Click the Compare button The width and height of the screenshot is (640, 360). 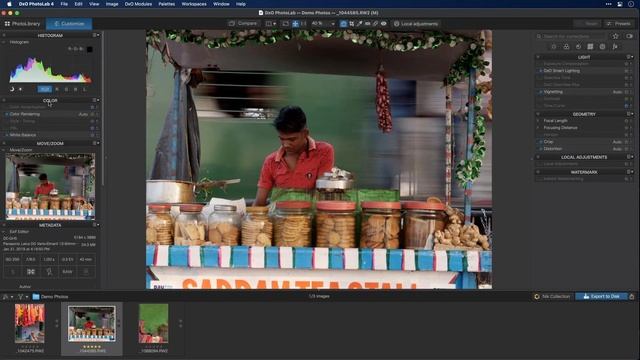point(243,24)
